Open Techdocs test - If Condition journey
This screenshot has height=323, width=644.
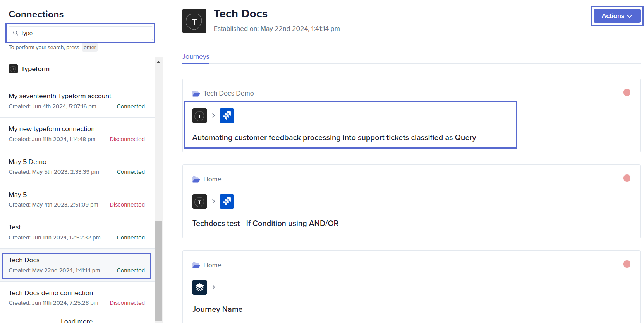tap(265, 224)
